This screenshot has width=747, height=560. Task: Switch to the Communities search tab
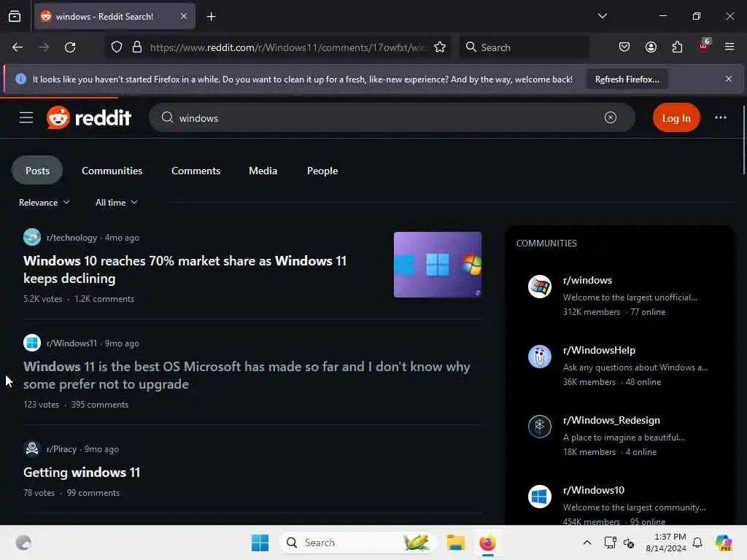112,171
